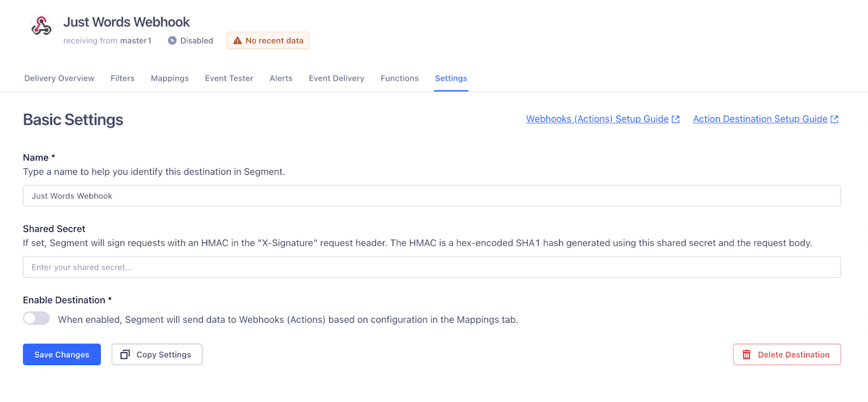
Task: Toggle the Enable Destination switch
Action: pyautogui.click(x=36, y=318)
